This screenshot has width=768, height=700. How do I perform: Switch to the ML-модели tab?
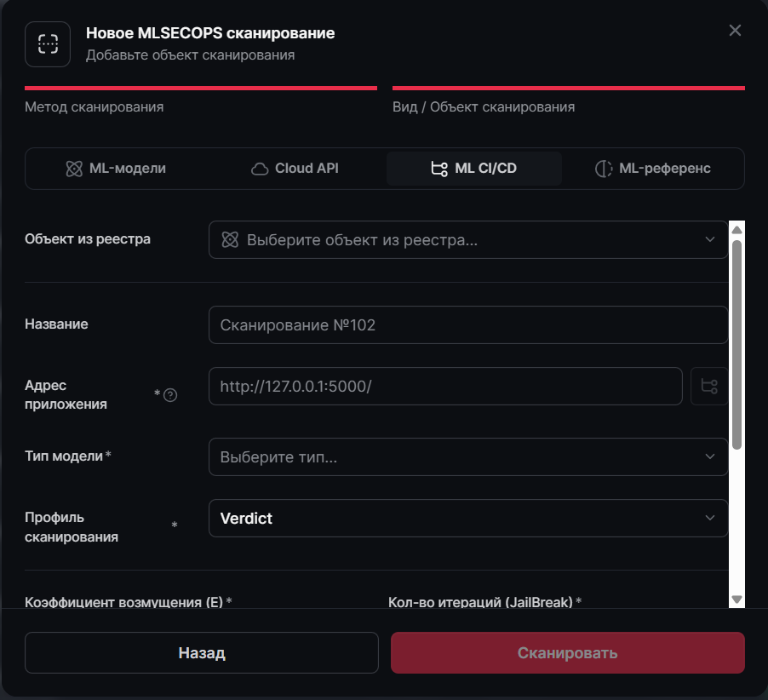click(116, 169)
